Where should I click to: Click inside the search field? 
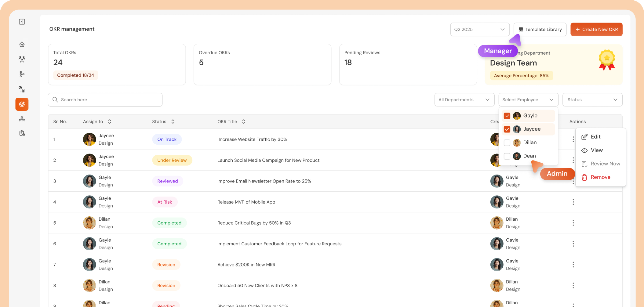[x=105, y=99]
